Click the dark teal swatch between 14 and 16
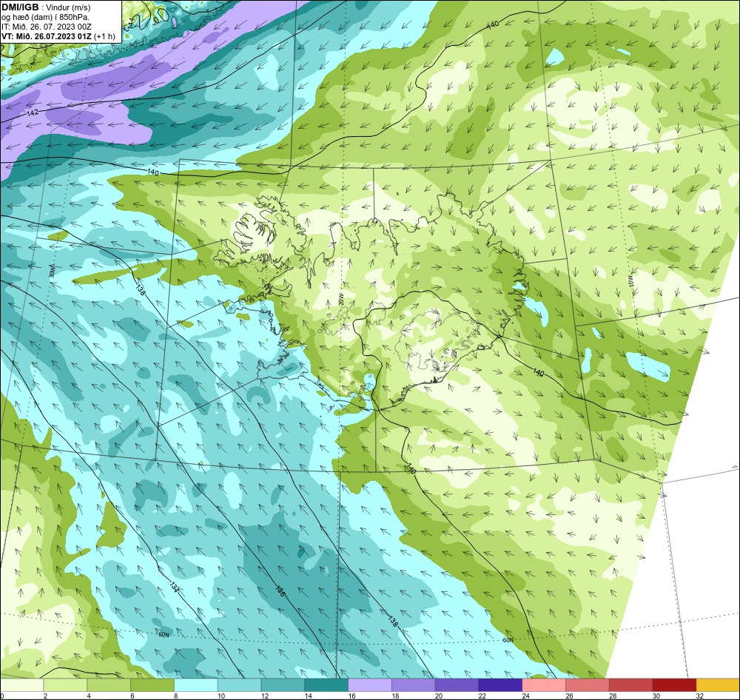The image size is (740, 700). coord(326,685)
